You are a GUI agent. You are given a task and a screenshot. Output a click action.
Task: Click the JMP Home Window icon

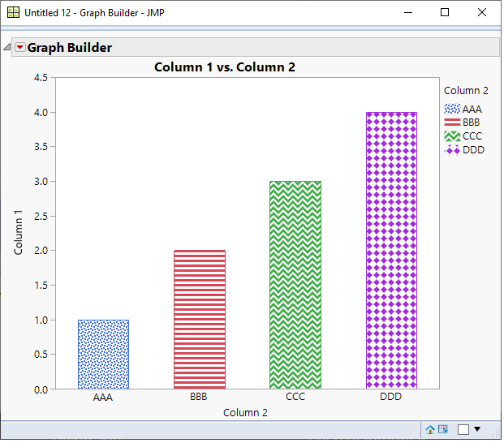point(429,429)
